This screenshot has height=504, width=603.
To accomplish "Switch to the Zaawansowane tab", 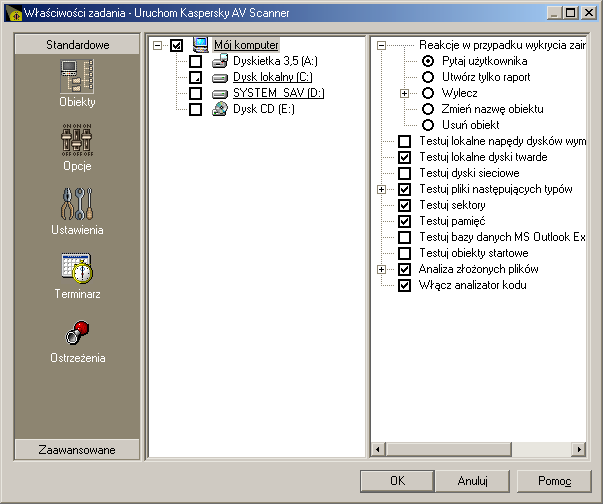I will pos(77,449).
